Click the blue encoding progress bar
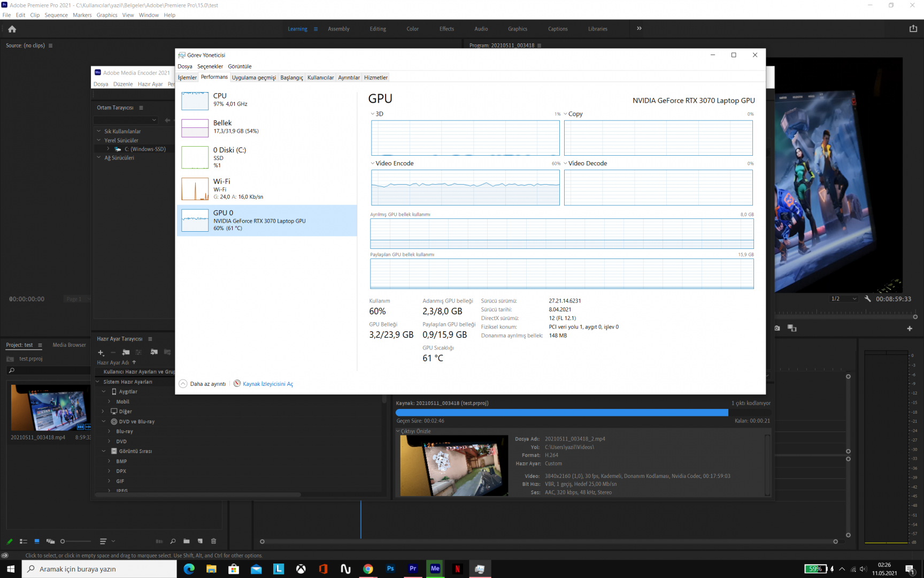Image resolution: width=924 pixels, height=578 pixels. (561, 413)
